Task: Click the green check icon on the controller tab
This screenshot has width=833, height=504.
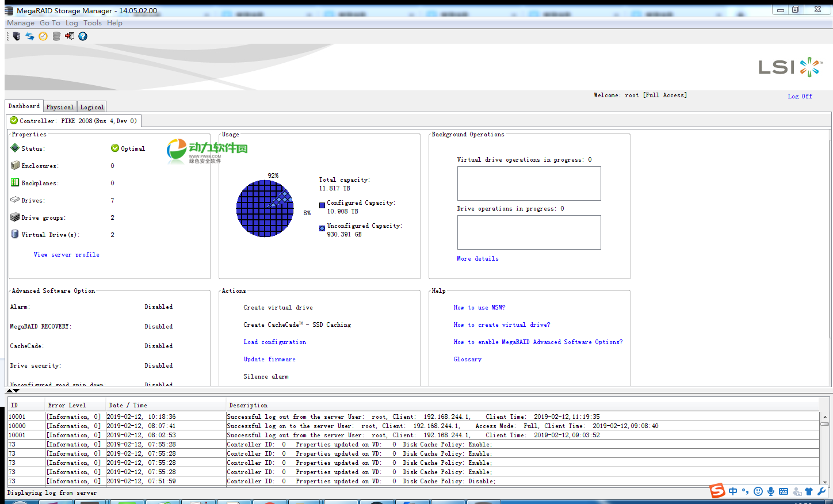Action: coord(14,121)
